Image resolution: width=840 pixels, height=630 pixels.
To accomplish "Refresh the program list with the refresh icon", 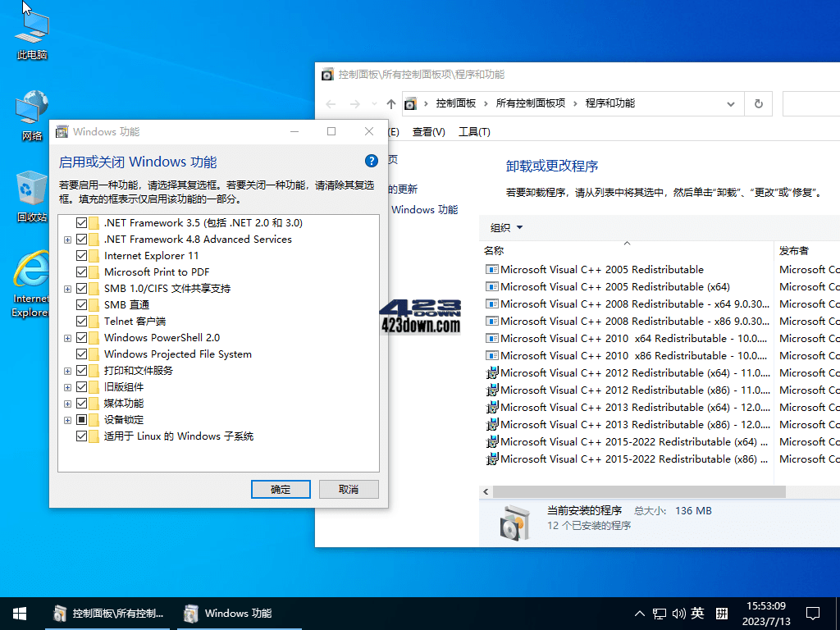I will point(759,103).
